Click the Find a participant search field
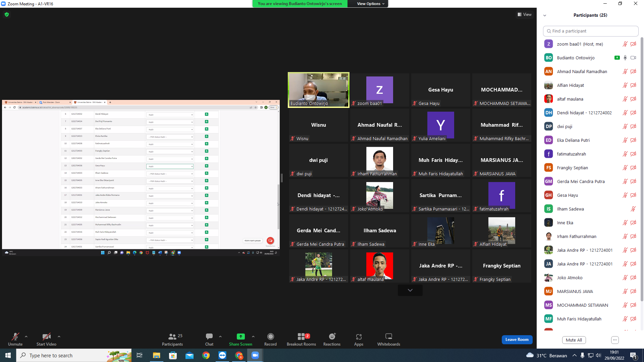This screenshot has width=644, height=362. [591, 31]
